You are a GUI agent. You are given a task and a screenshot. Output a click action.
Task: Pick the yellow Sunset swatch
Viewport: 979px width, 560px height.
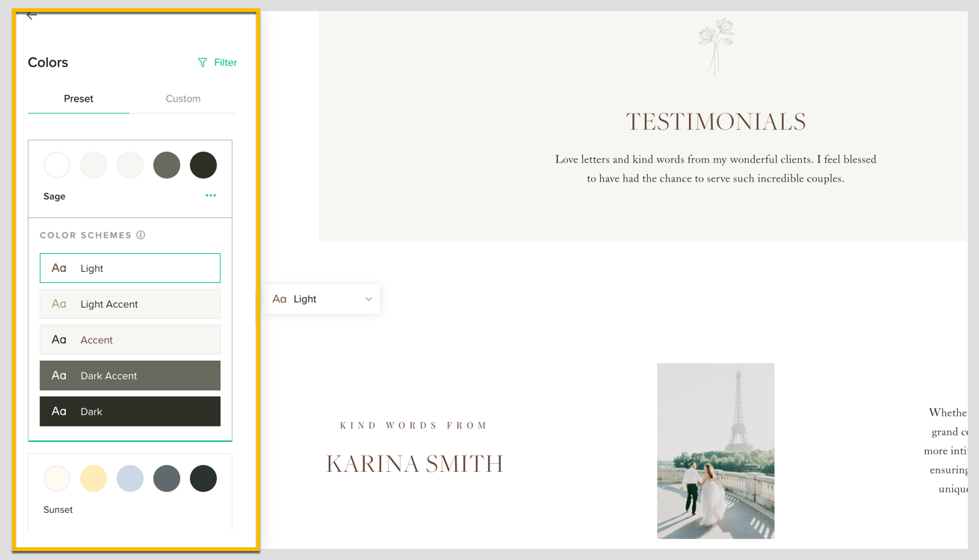coord(93,479)
